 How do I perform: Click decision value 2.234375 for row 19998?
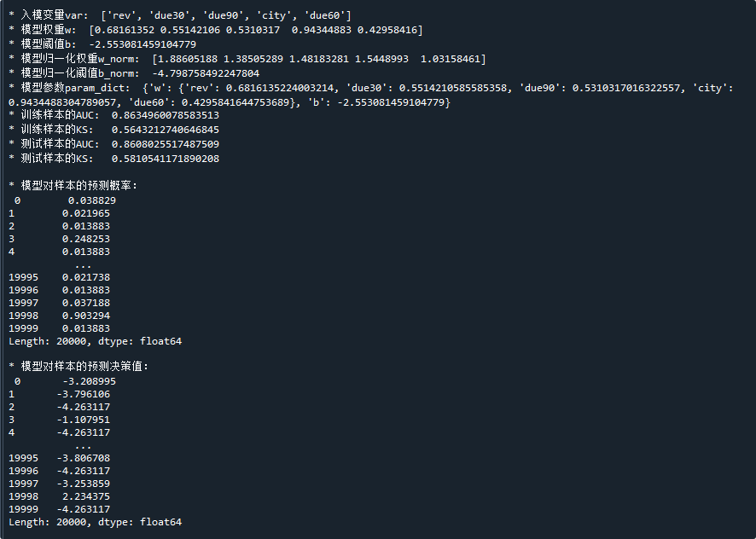click(86, 496)
